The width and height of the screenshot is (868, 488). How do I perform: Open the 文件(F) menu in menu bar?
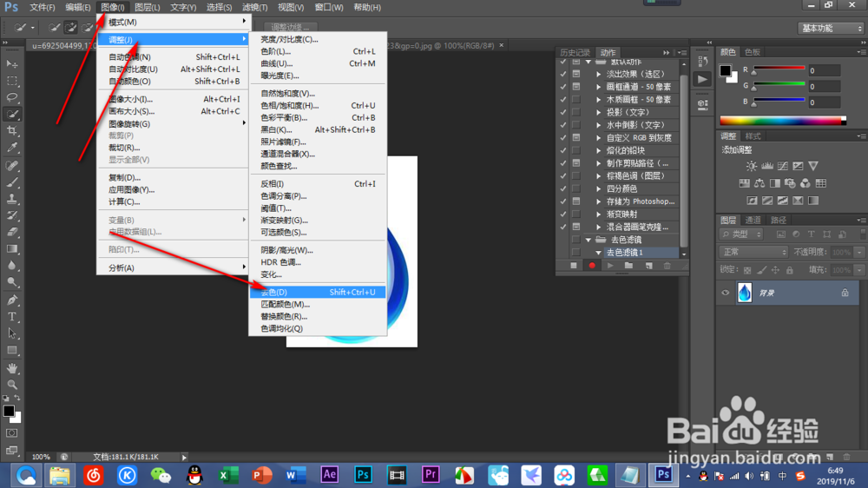pos(42,7)
